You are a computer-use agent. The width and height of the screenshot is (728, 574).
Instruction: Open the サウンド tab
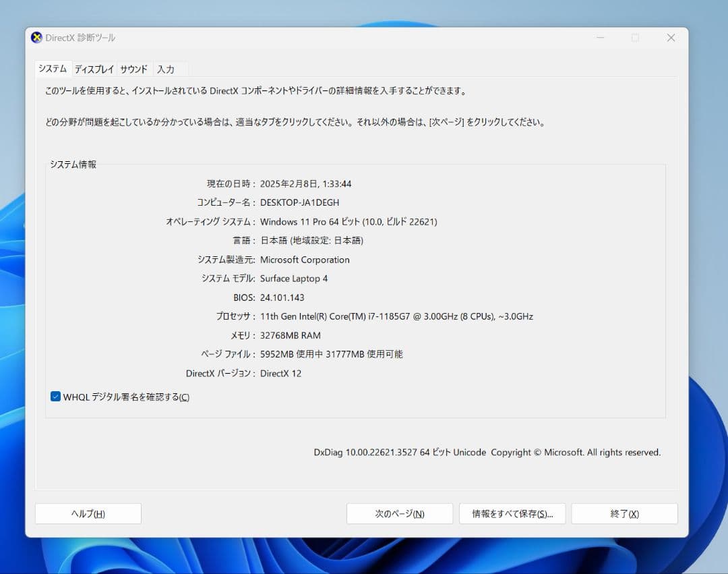pos(133,68)
